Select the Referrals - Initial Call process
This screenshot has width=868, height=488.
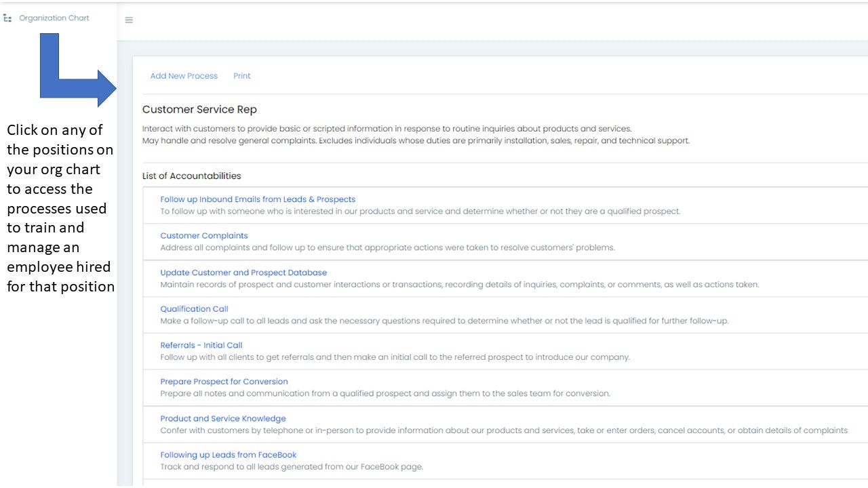[x=201, y=345]
